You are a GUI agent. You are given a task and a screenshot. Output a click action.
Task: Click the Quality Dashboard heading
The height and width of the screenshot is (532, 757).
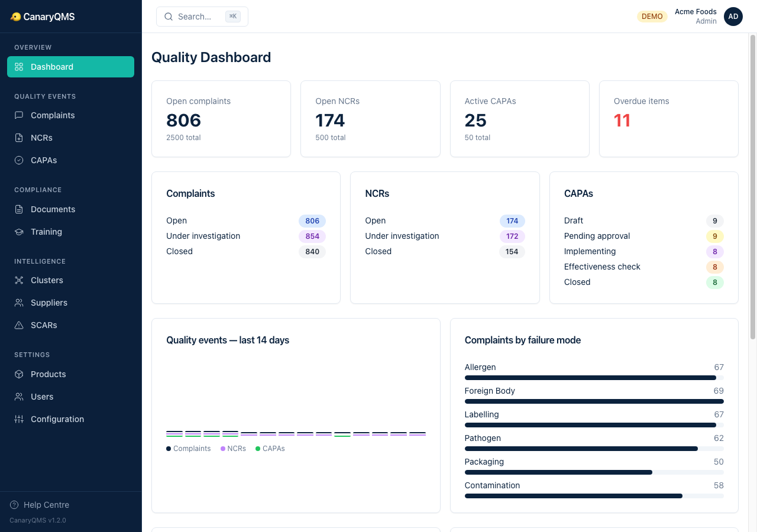coord(211,57)
